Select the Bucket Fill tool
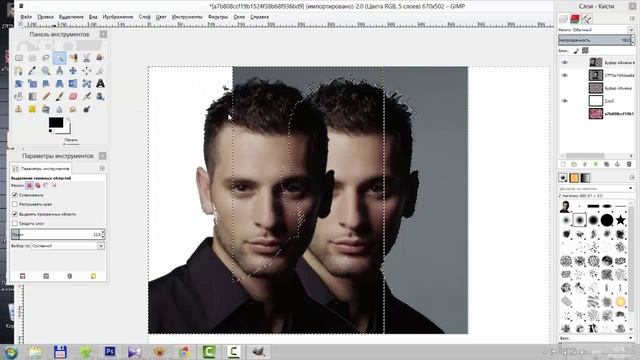Viewport: 640px width, 360px height. tap(19, 97)
